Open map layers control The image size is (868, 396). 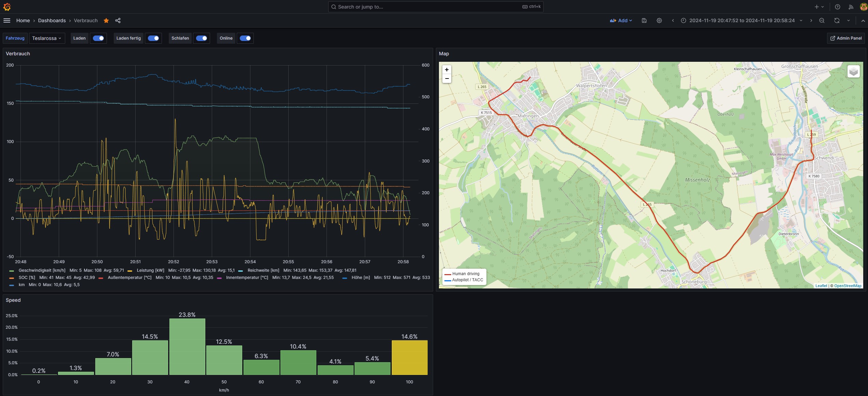853,71
